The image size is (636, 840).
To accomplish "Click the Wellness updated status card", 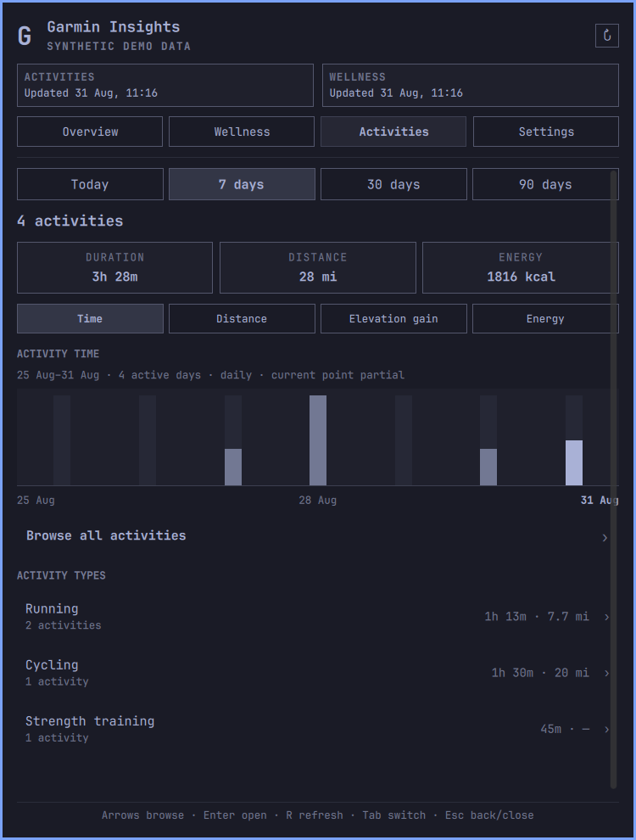I will 471,85.
